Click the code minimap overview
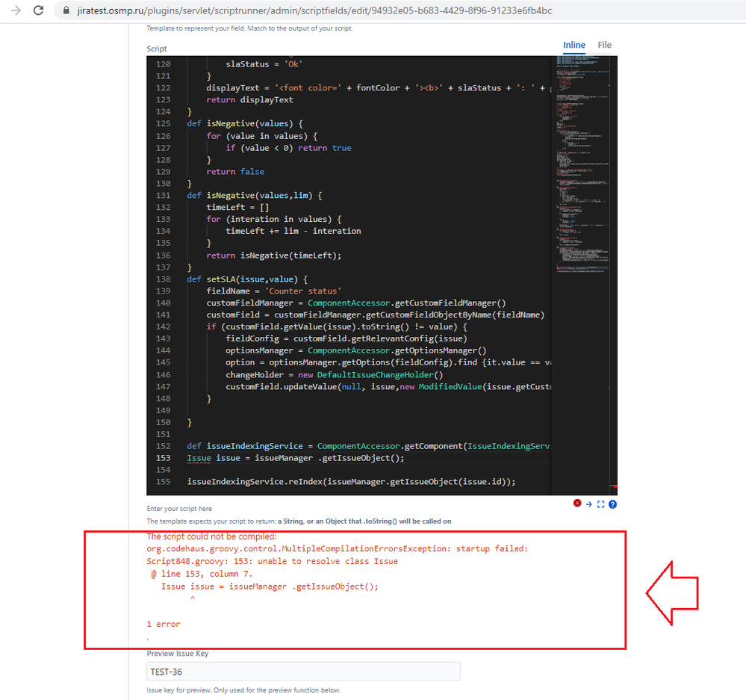746x700 pixels. (x=583, y=164)
